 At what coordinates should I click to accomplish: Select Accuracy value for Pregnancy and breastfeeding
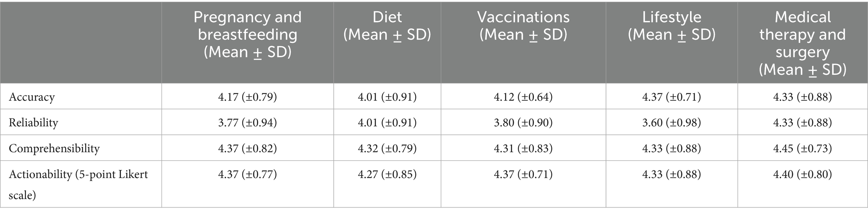pos(248,97)
